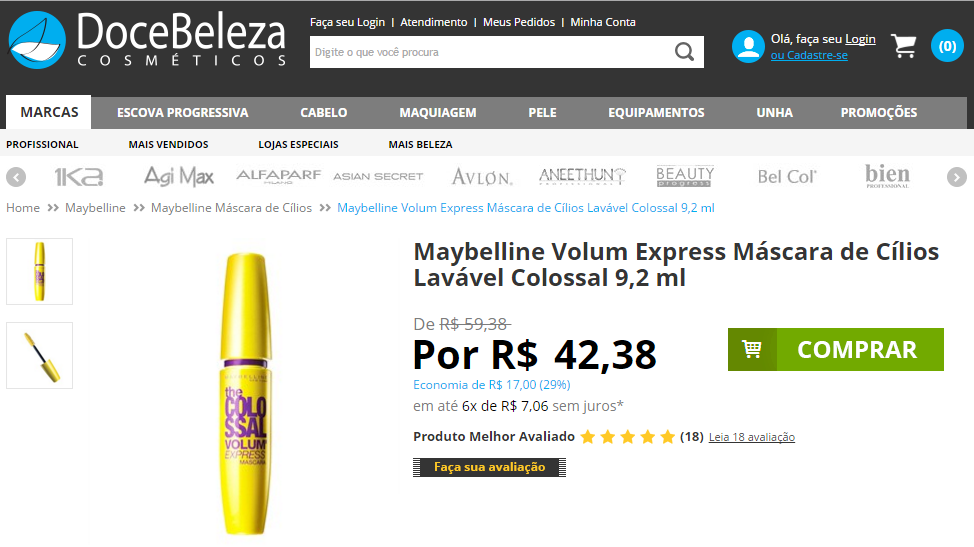Click the DoceBeleza logo

pyautogui.click(x=147, y=40)
